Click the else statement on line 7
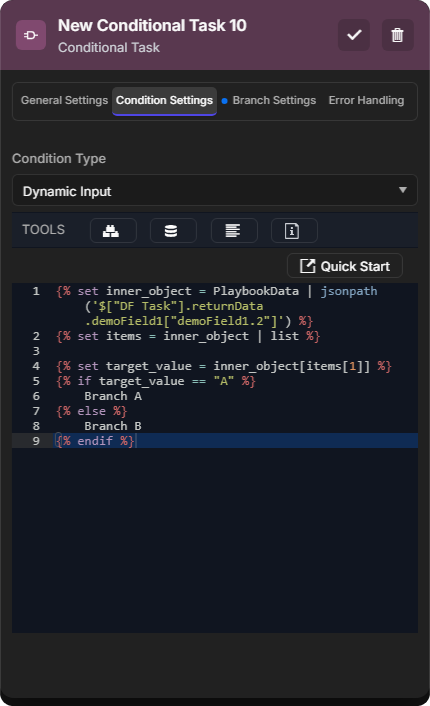This screenshot has width=430, height=706. (91, 411)
